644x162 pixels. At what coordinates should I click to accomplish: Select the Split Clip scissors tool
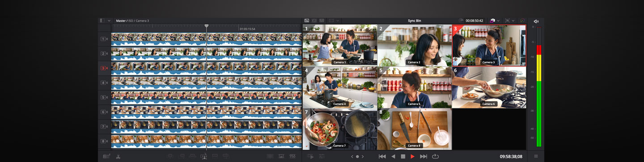[118, 157]
